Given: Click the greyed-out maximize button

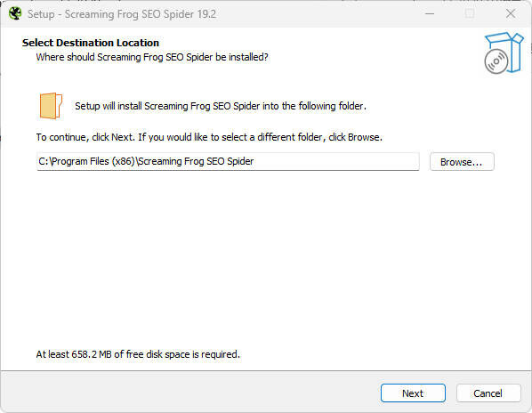Looking at the screenshot, I should tap(470, 13).
